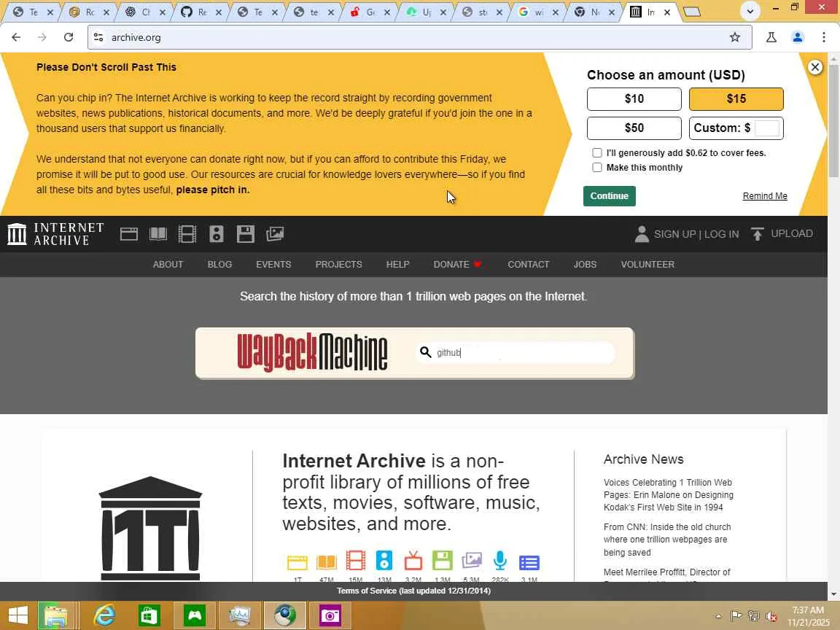
Task: Open the CNN old church news article
Action: coord(667,540)
